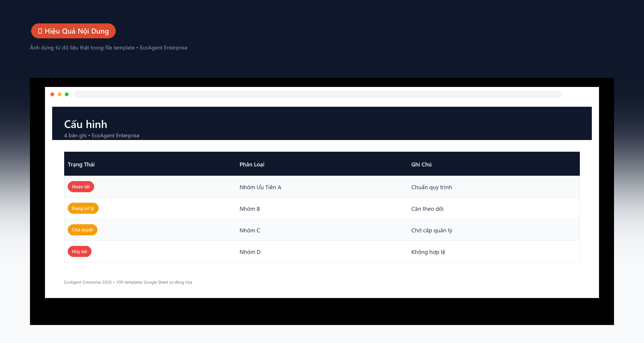This screenshot has width=644, height=343.
Task: Click the Hoàn tất status badge
Action: coord(81,187)
